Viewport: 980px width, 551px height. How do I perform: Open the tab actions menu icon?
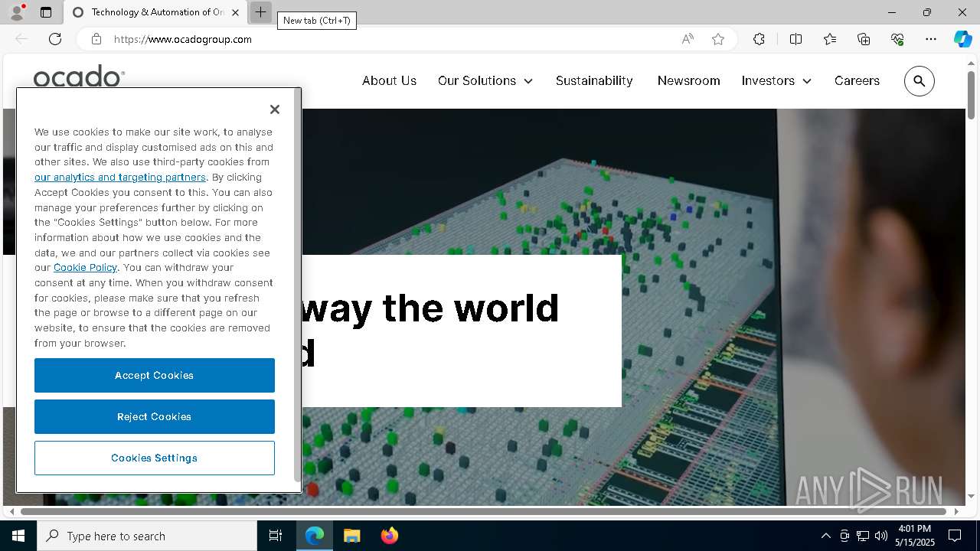(x=46, y=12)
